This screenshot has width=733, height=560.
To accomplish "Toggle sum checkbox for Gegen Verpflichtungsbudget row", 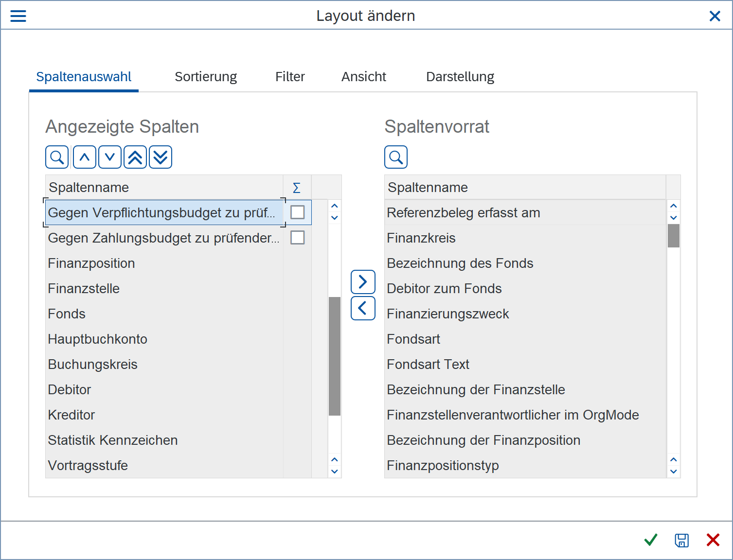I will (x=297, y=212).
